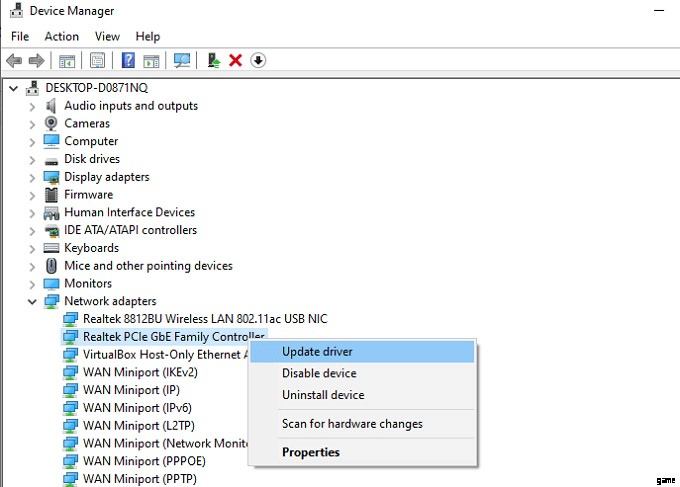Choose Update driver from context menu
Screen dimensions: 680x487
317,352
